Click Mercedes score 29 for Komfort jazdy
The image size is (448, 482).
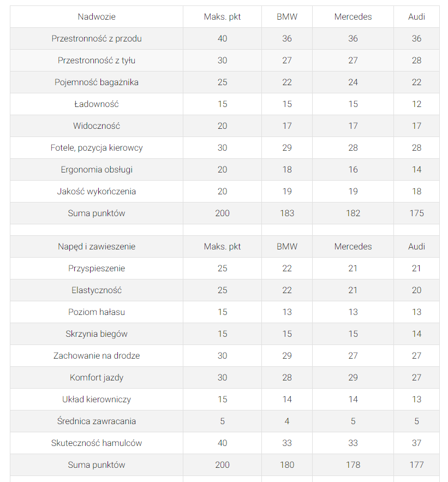click(x=353, y=378)
